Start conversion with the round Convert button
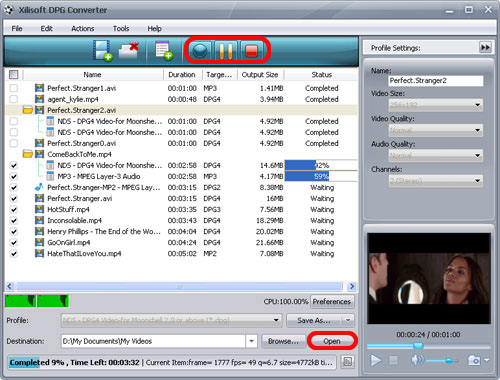Screen dimensions: 500x380 pos(200,51)
